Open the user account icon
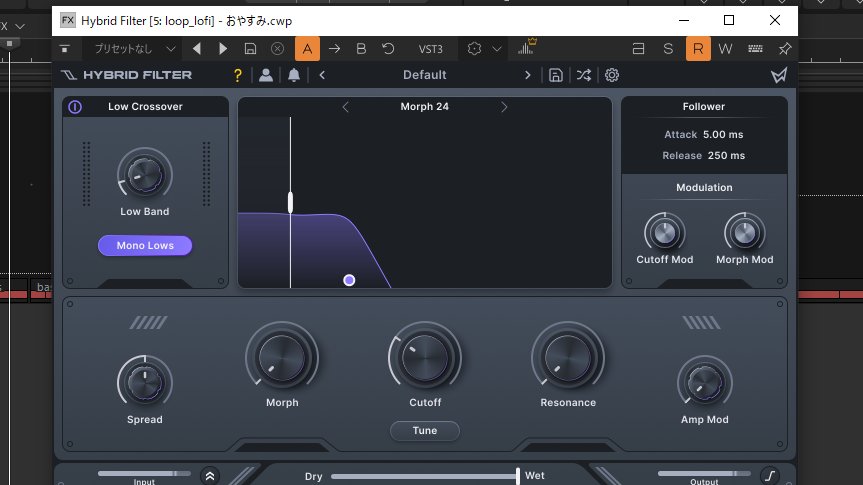 click(x=266, y=75)
